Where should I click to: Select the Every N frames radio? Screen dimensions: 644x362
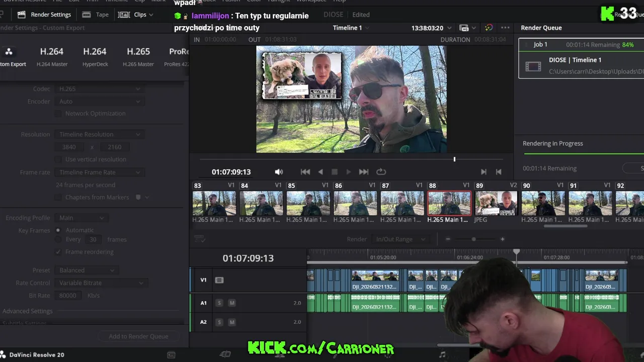pos(58,239)
